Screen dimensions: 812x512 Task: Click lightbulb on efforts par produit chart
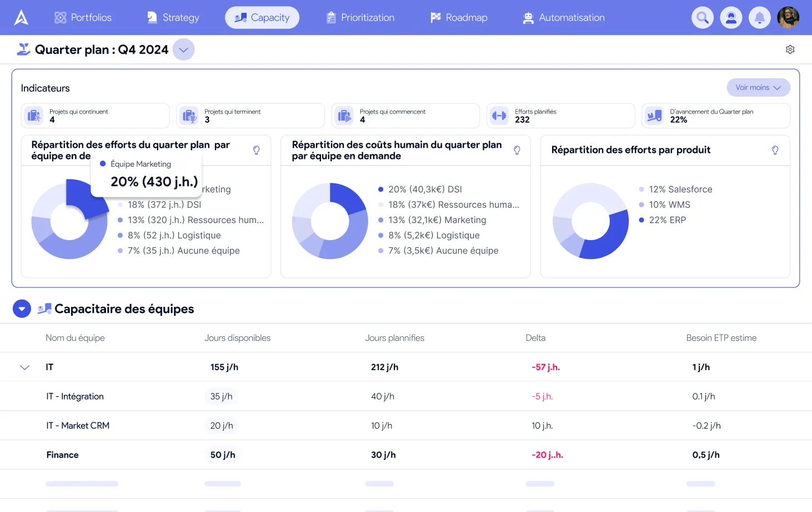775,150
